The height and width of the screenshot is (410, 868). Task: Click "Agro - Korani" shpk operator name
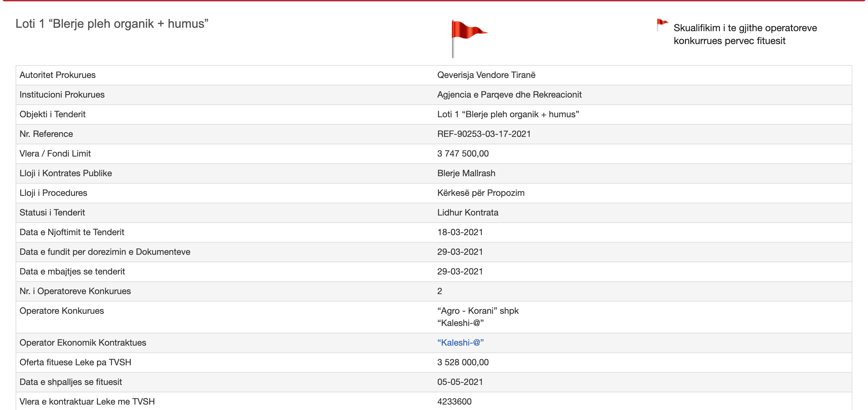click(478, 311)
